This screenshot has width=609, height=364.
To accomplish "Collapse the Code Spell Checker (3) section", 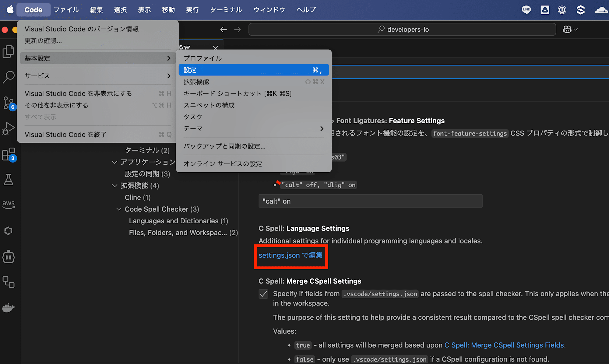I will (119, 209).
